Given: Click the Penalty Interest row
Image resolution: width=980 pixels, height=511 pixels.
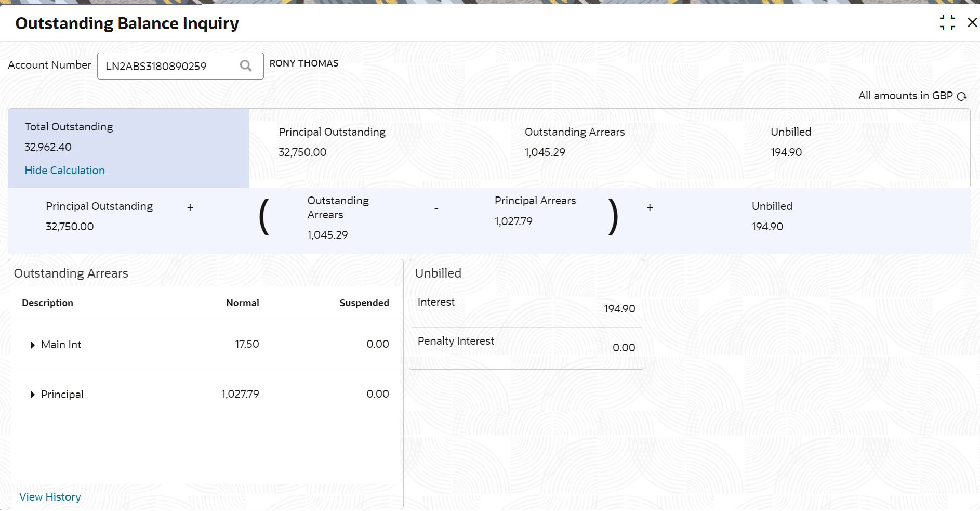Looking at the screenshot, I should (x=526, y=345).
